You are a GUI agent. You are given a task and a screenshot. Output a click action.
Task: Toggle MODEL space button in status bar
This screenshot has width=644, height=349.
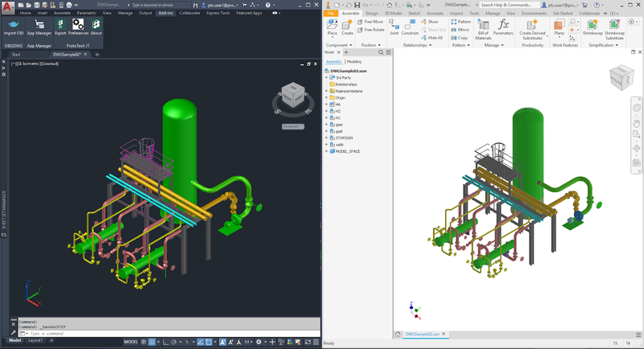[131, 342]
